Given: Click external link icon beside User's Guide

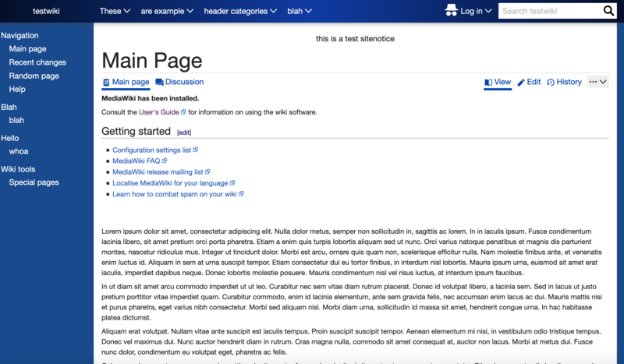Looking at the screenshot, I should [183, 111].
